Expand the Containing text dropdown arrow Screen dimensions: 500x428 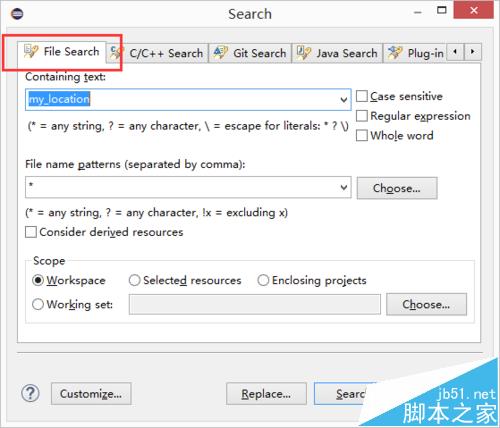pos(344,100)
